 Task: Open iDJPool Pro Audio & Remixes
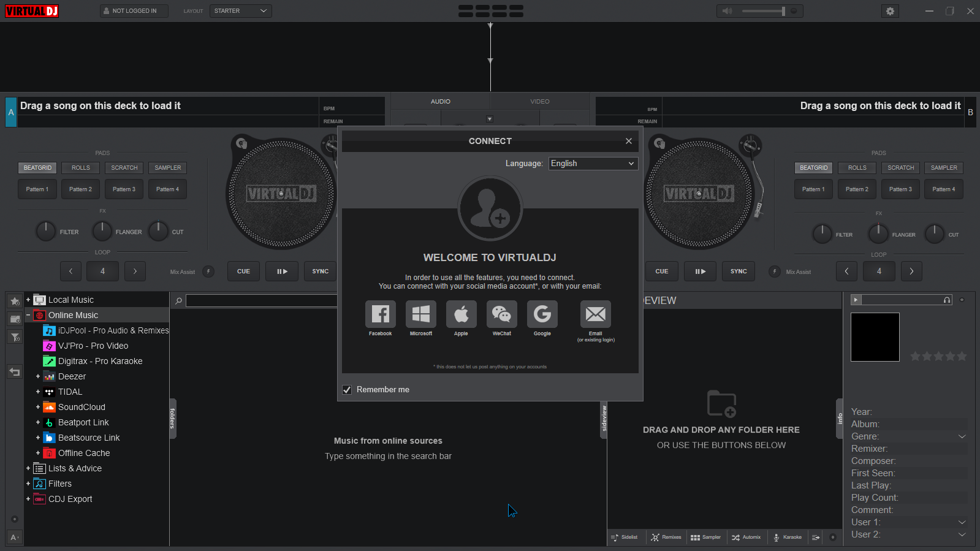107,330
